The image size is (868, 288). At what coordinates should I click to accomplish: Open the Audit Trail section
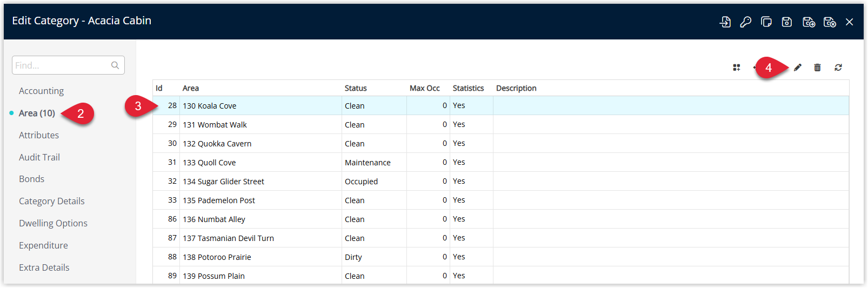pos(39,157)
